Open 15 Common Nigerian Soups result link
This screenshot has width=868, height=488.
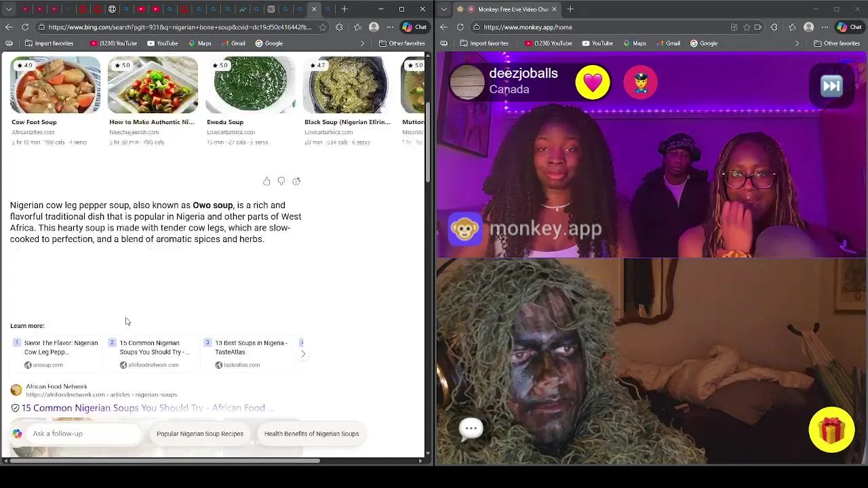tap(148, 408)
